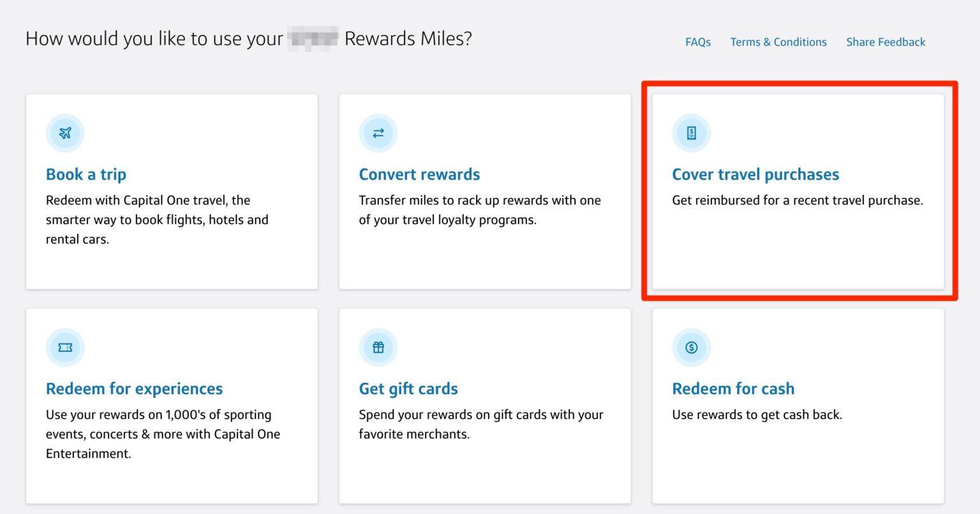Choose the Get gift cards heading

pos(408,389)
